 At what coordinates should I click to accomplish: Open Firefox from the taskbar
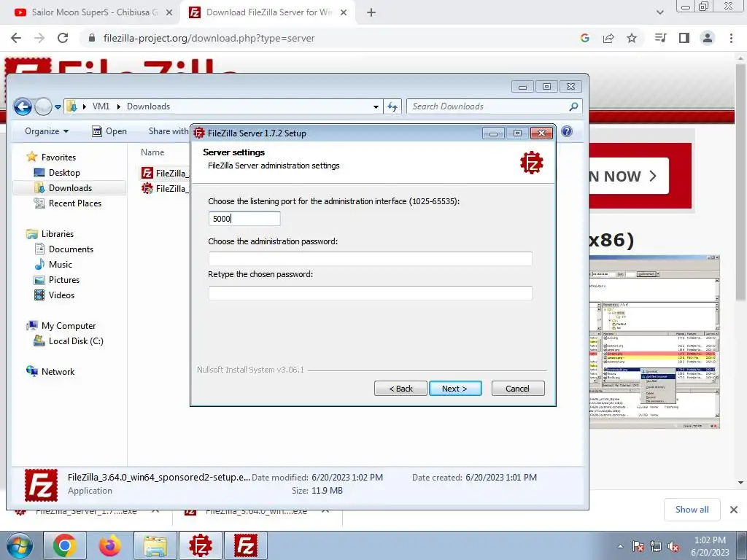pyautogui.click(x=110, y=545)
